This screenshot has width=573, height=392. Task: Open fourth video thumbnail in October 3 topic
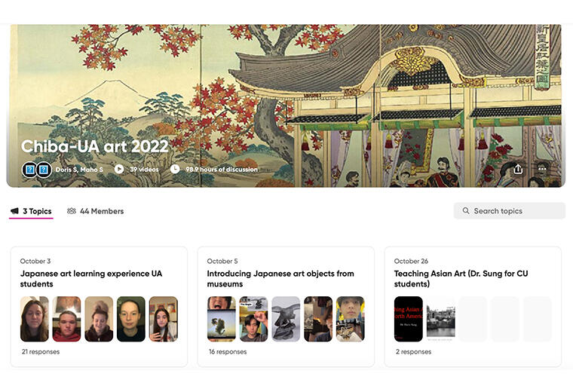(x=131, y=319)
